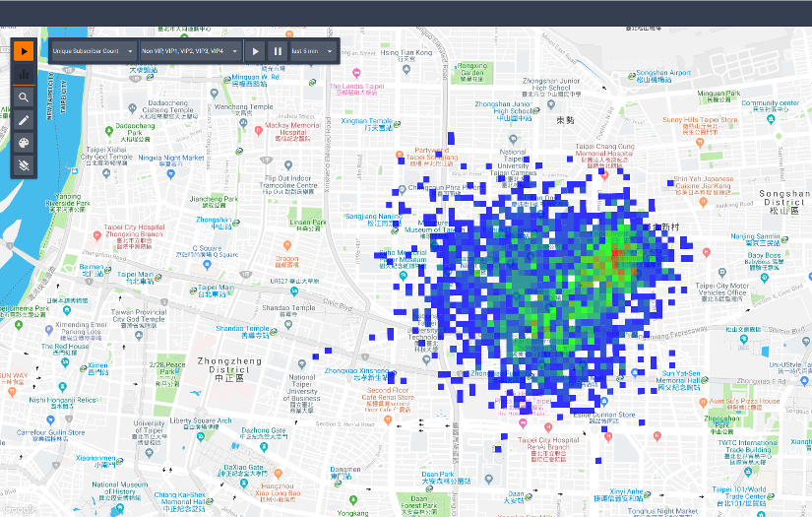Viewport: 812px width, 517px height.
Task: Click the Ximen station label
Action: click(97, 368)
